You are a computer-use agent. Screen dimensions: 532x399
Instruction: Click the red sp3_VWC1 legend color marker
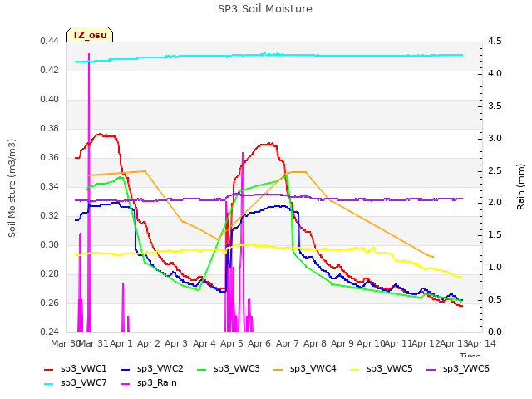coord(49,369)
